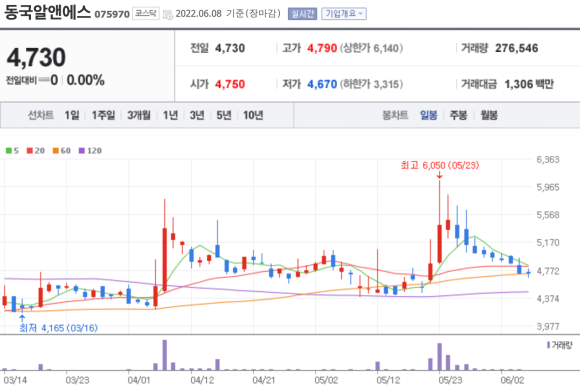Click the 선차트 label
The image size is (580, 391).
click(41, 115)
